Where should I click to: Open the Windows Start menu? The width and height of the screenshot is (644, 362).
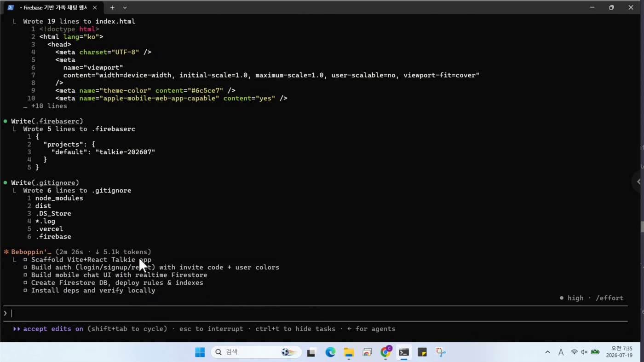point(200,352)
